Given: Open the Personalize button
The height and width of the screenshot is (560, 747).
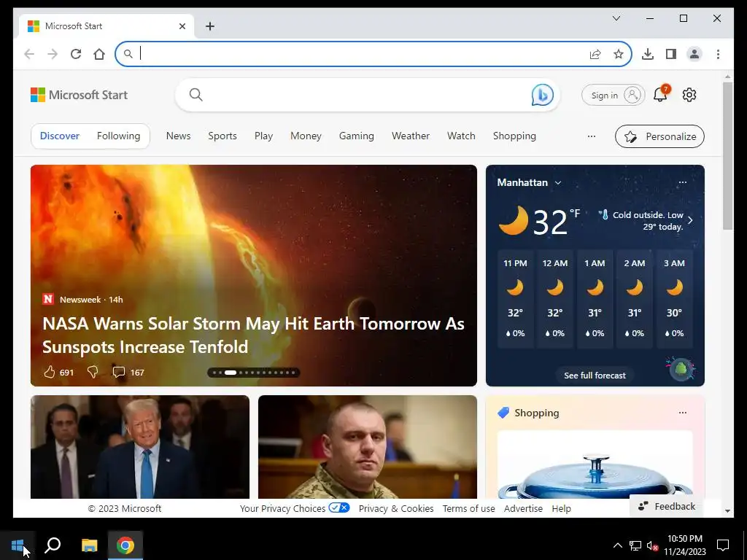Looking at the screenshot, I should click(659, 136).
